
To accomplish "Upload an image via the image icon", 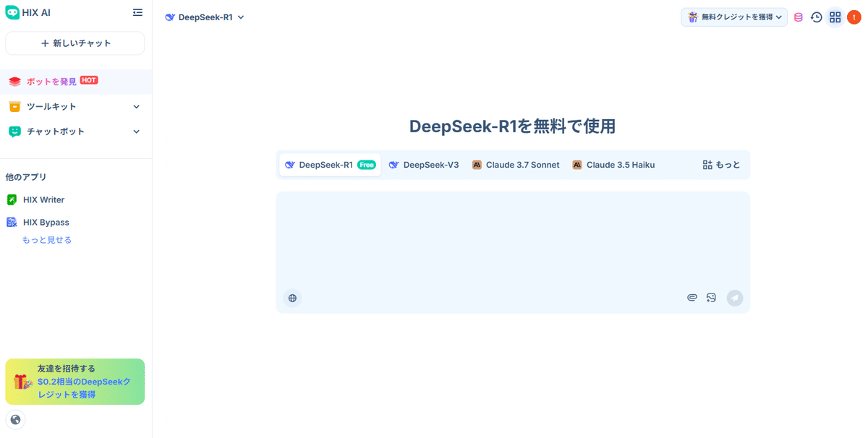I will coord(711,297).
